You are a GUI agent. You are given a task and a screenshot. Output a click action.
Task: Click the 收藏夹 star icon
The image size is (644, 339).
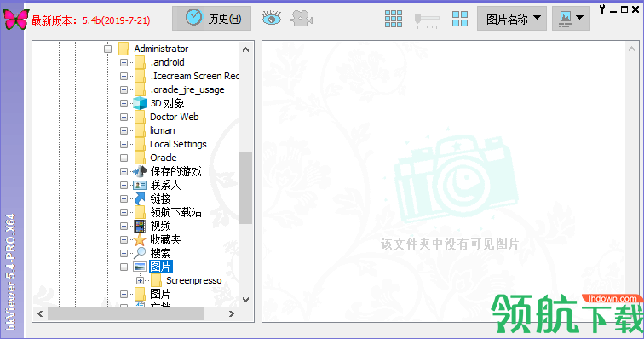tap(140, 239)
